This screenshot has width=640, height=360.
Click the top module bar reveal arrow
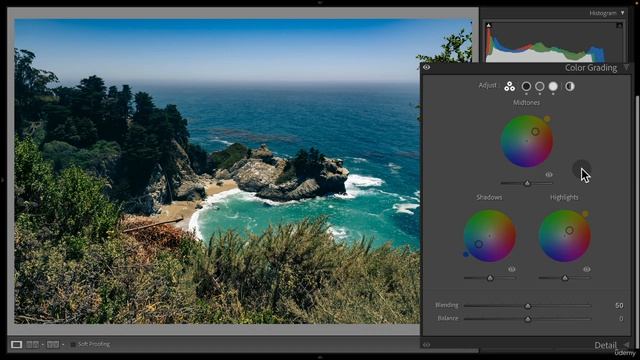(320, 2)
